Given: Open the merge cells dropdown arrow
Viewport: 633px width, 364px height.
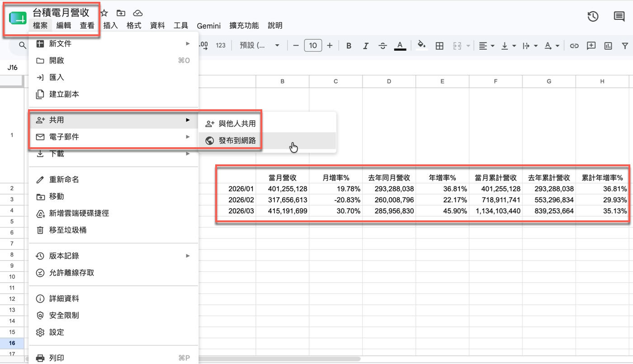Looking at the screenshot, I should (468, 46).
